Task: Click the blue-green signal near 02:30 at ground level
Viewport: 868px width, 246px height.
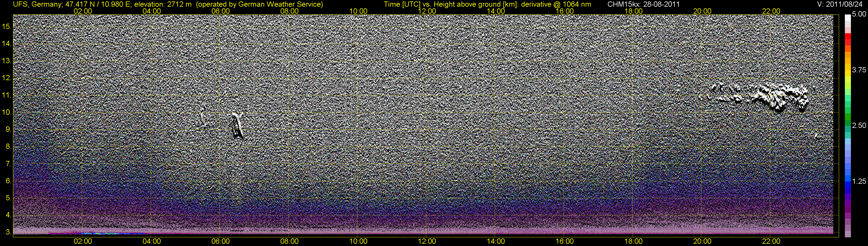Action: click(x=101, y=233)
